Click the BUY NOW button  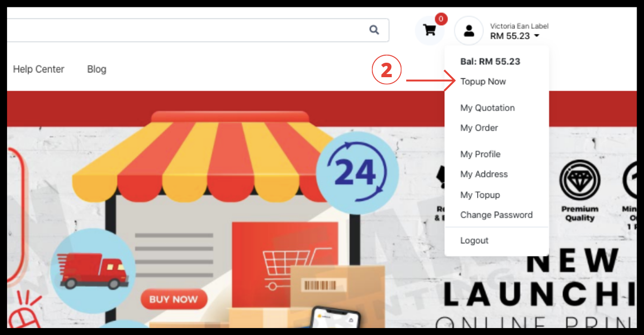click(174, 299)
